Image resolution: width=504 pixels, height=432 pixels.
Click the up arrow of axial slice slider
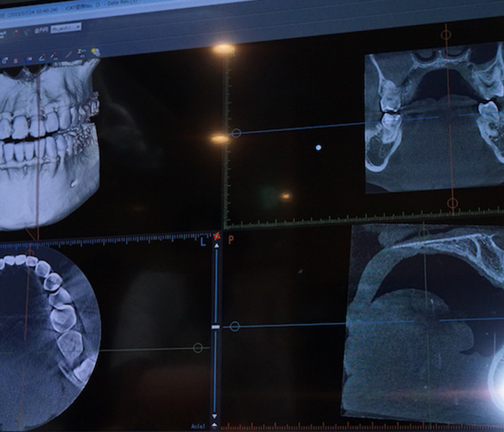[217, 246]
